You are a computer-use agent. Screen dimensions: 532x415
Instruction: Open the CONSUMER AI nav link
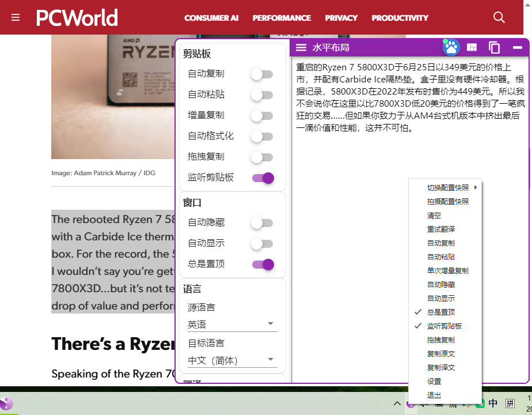(211, 18)
